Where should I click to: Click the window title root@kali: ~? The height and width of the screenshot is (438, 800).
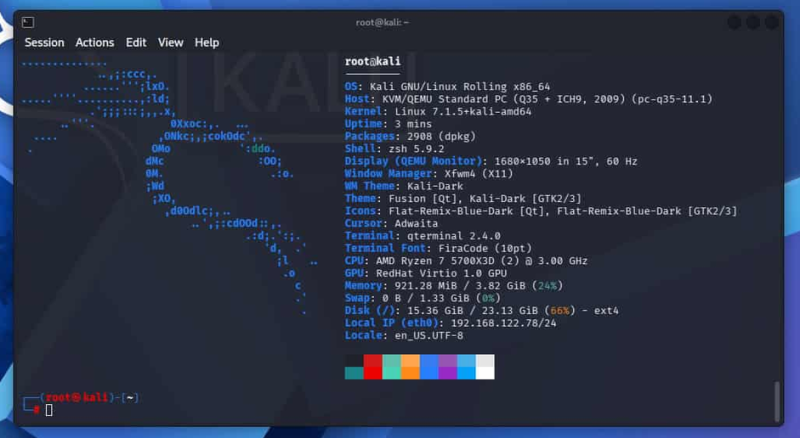tap(383, 22)
